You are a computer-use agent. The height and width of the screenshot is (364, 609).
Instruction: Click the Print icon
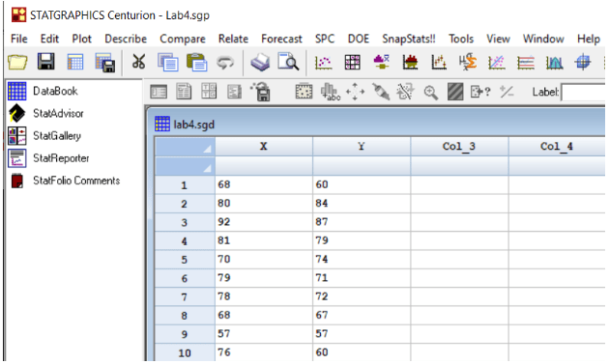point(260,62)
